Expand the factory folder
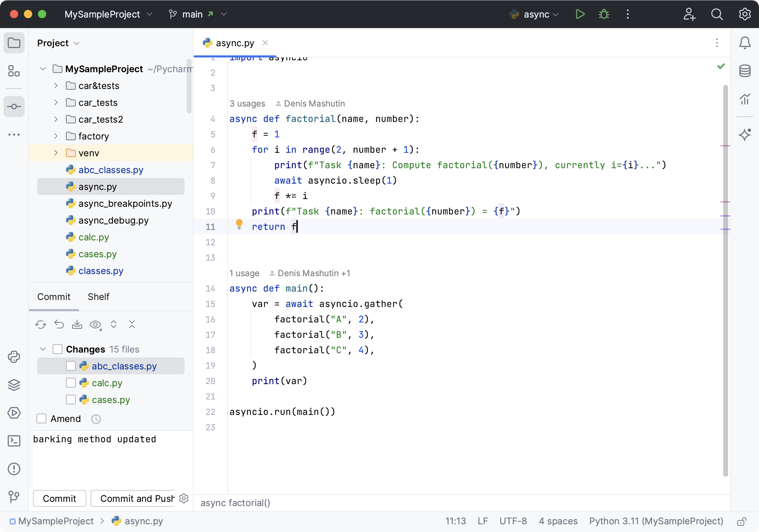Image resolution: width=759 pixels, height=532 pixels. (56, 136)
